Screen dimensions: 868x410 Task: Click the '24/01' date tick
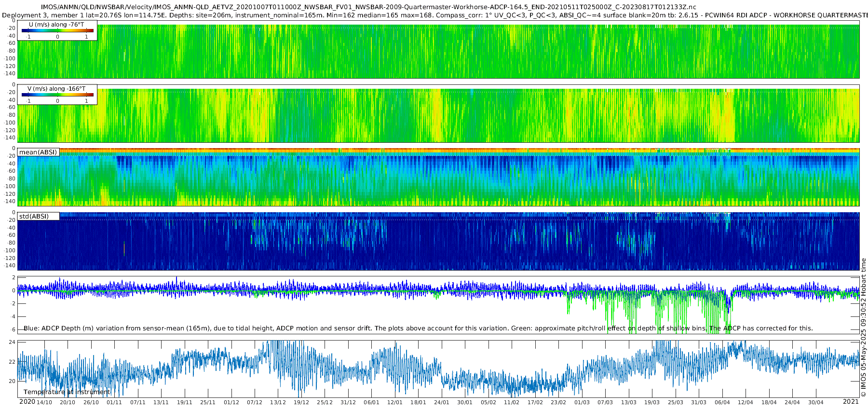point(442,402)
